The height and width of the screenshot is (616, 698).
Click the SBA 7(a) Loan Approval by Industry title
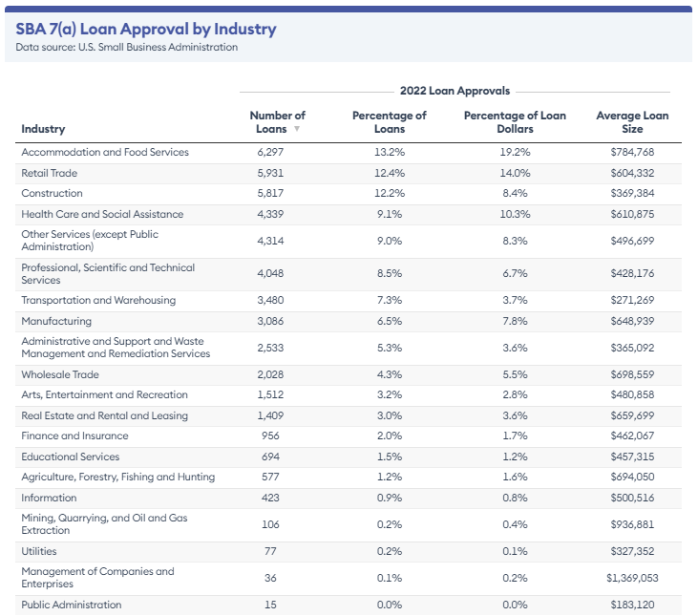(x=146, y=29)
